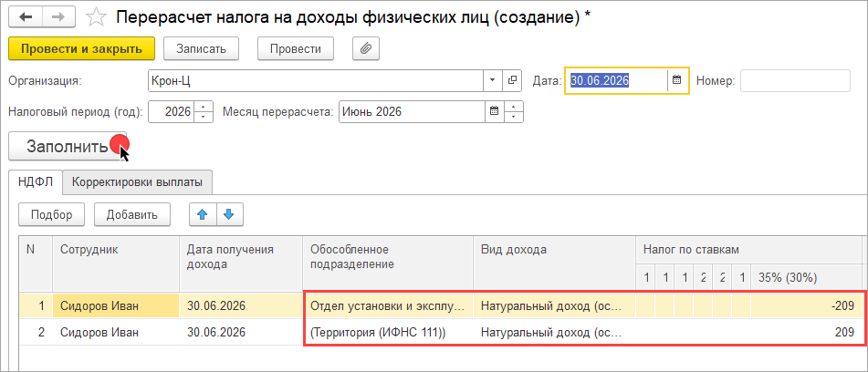The width and height of the screenshot is (868, 372).
Task: Open organization card icon next to Крон-Ц
Action: [x=512, y=81]
